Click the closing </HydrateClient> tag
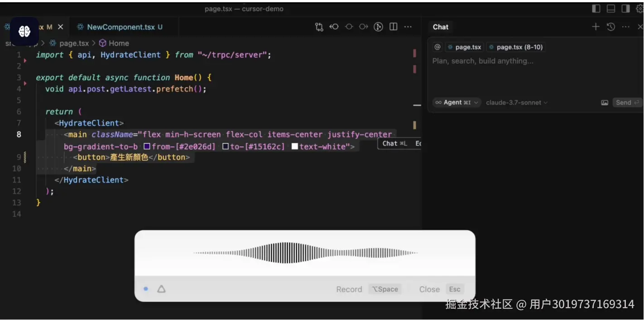 coord(91,180)
